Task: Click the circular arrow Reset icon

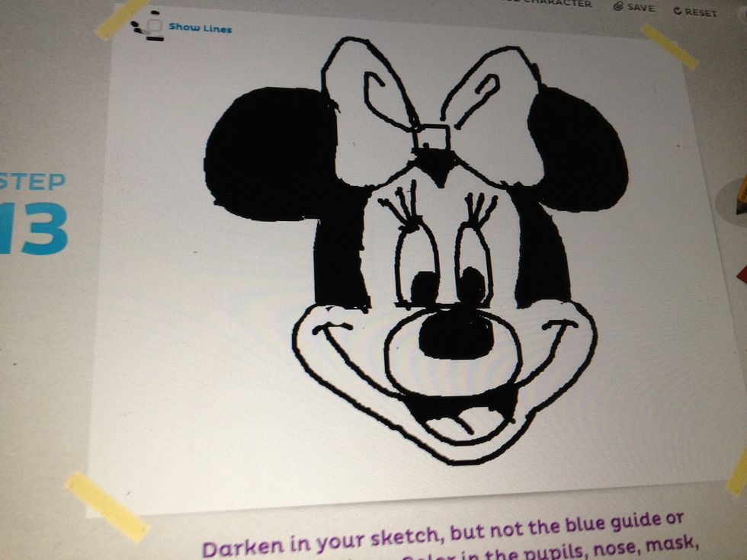Action: click(x=677, y=11)
